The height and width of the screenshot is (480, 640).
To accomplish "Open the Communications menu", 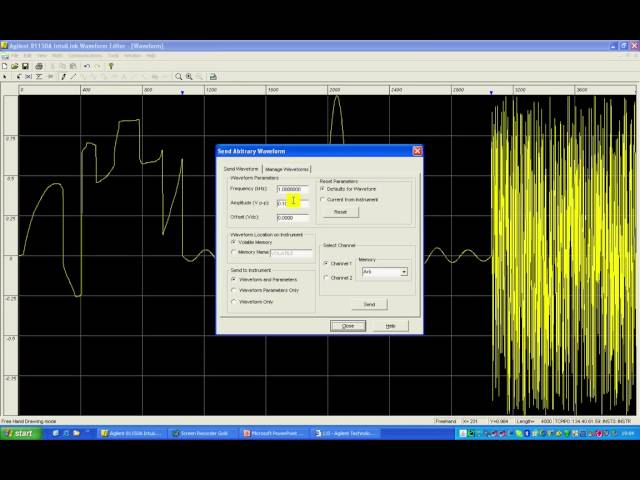I will 85,56.
